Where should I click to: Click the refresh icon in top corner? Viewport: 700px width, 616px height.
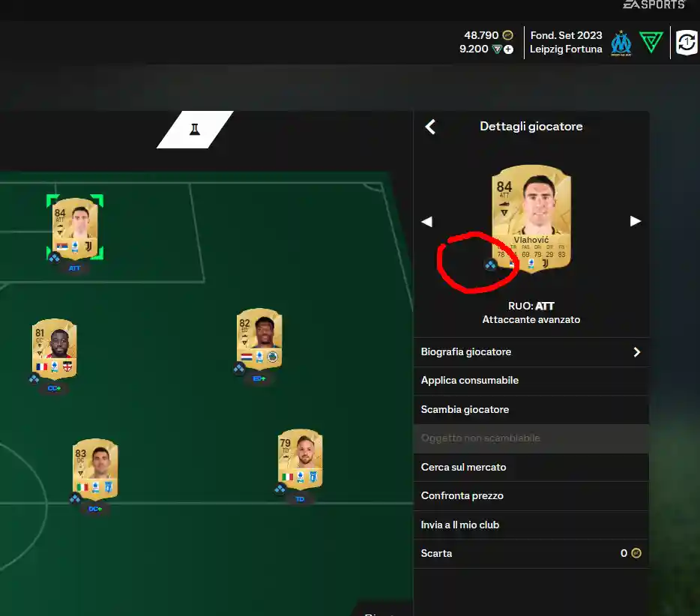tap(687, 43)
